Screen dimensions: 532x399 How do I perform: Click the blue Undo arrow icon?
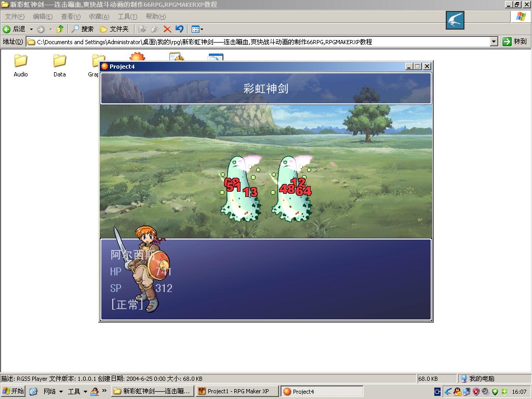click(x=179, y=29)
